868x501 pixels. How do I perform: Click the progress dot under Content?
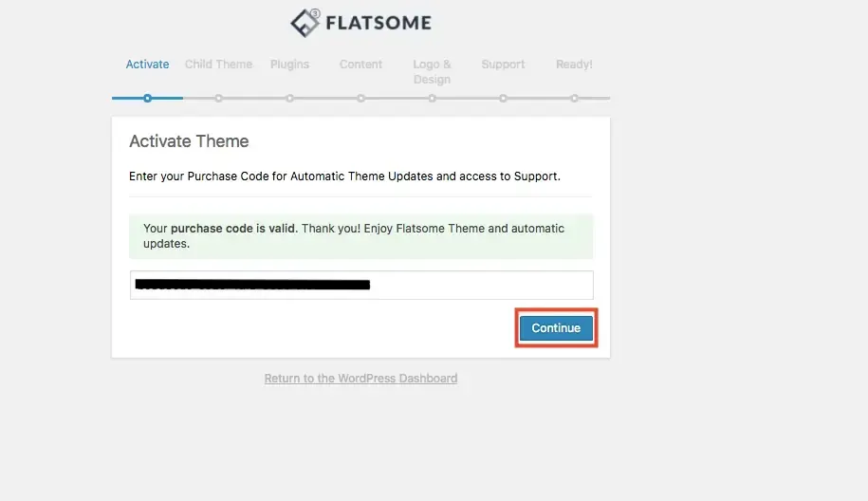[360, 99]
